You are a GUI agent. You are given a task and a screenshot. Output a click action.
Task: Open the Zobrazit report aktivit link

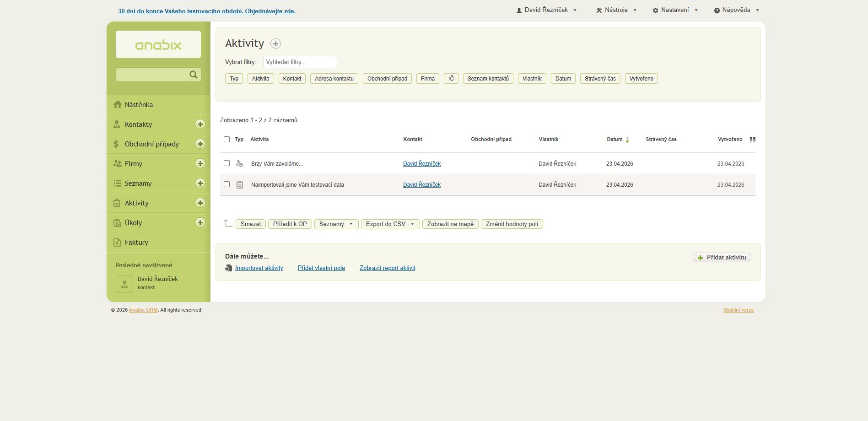click(388, 268)
